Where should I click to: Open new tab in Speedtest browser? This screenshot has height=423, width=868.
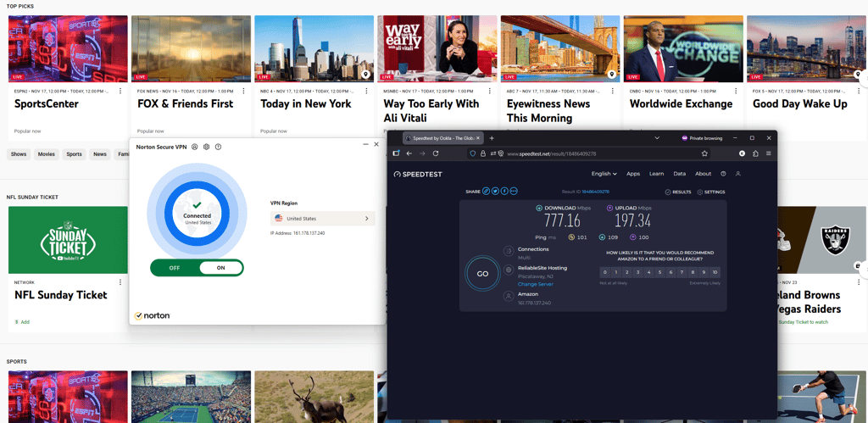(492, 138)
